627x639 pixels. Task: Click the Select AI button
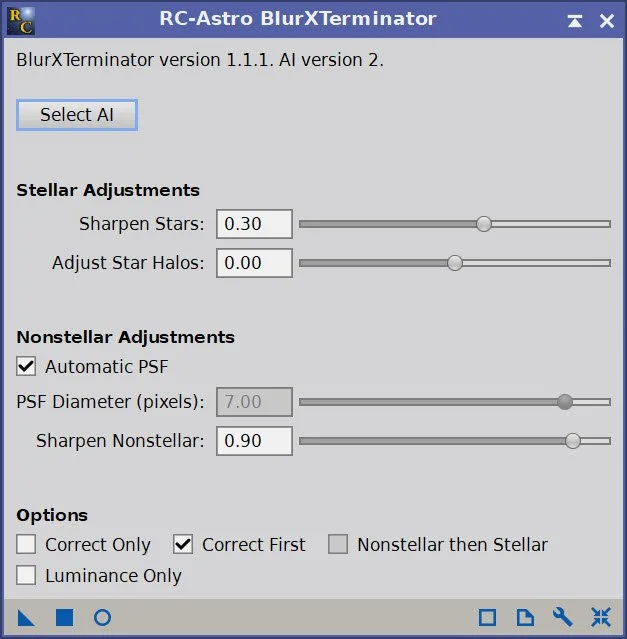click(77, 115)
